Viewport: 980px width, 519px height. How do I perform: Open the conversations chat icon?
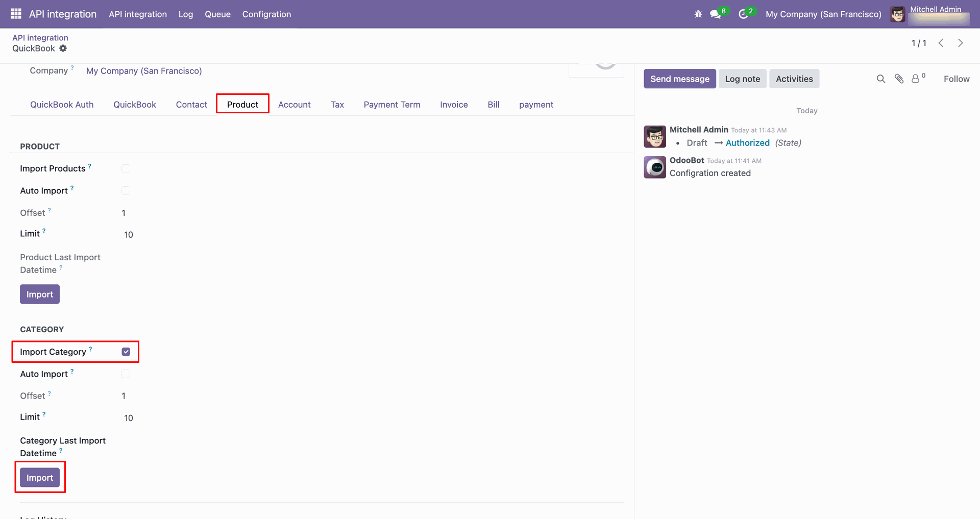(716, 14)
